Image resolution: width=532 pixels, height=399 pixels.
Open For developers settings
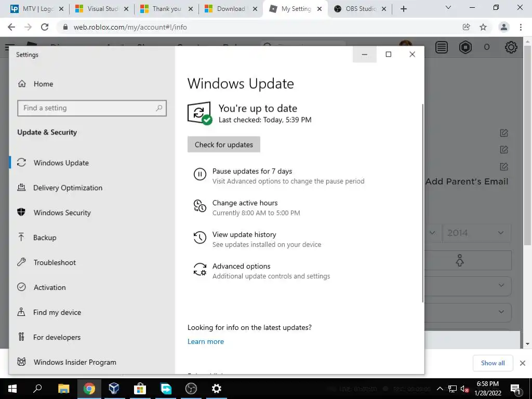[x=49, y=337]
